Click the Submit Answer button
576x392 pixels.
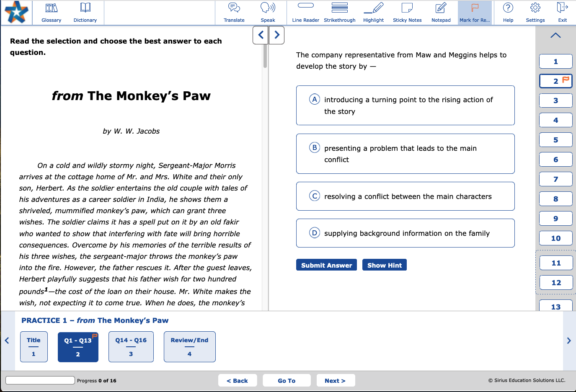click(x=326, y=265)
